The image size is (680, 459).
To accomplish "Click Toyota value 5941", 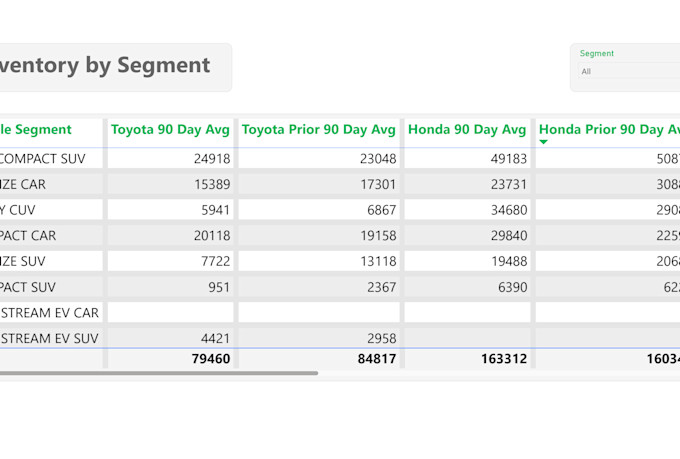I will 215,210.
